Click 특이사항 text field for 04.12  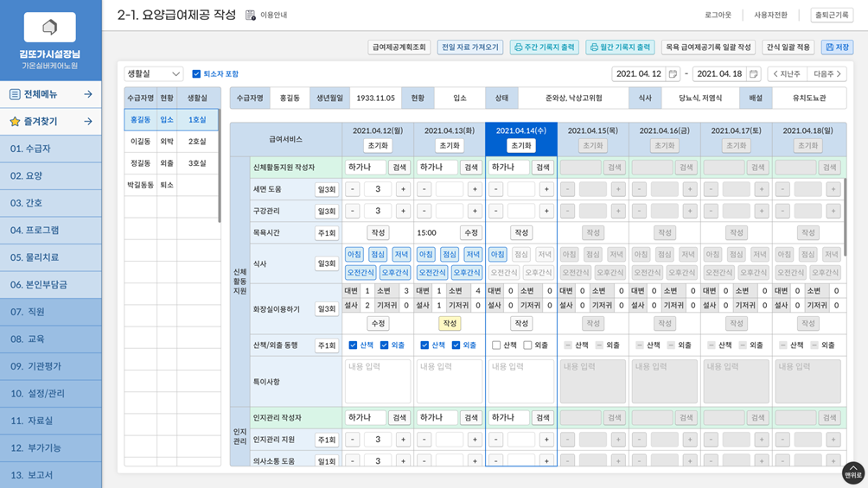(x=378, y=381)
